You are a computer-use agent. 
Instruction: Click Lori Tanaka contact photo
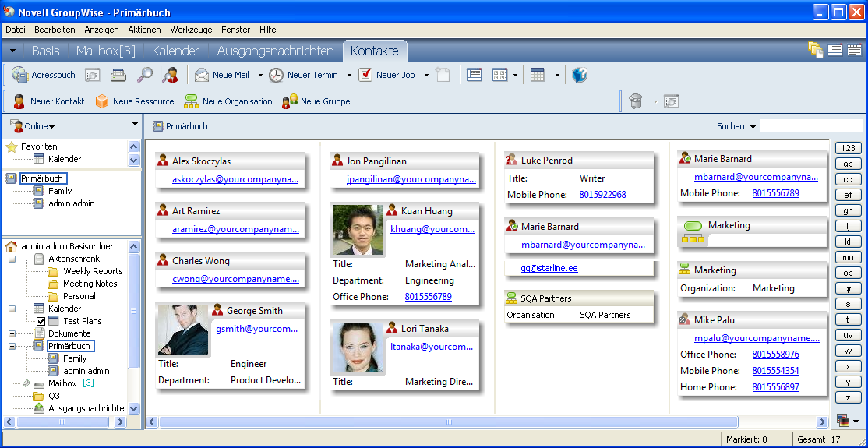357,347
